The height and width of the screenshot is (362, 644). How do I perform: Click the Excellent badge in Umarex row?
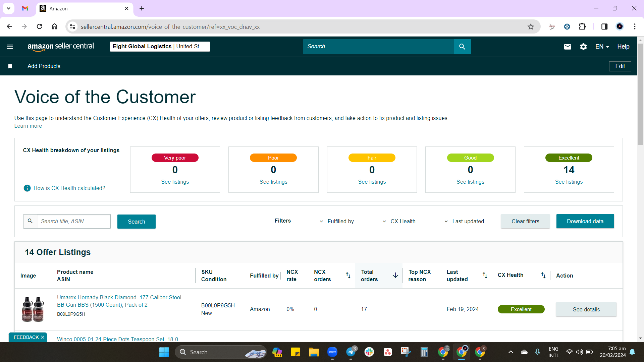coord(521,309)
